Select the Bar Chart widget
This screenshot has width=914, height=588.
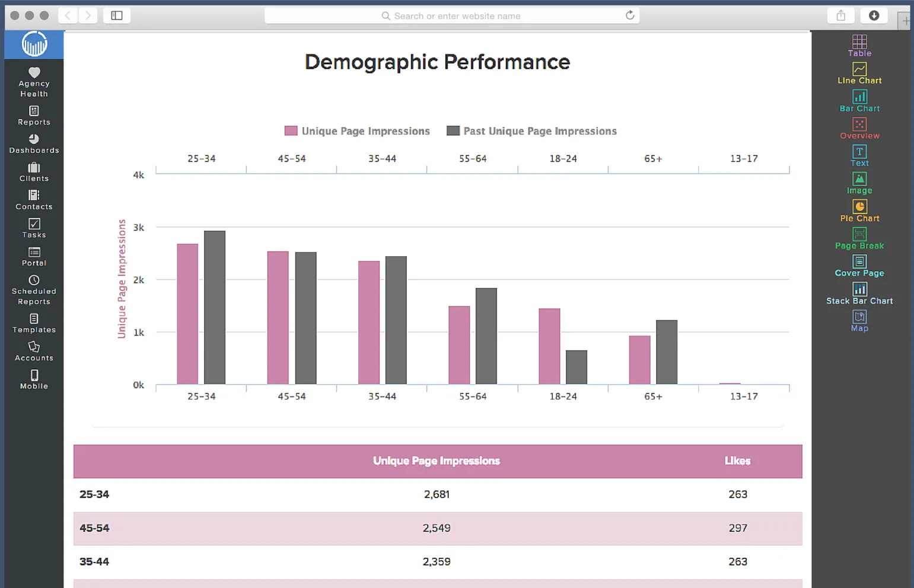[859, 101]
